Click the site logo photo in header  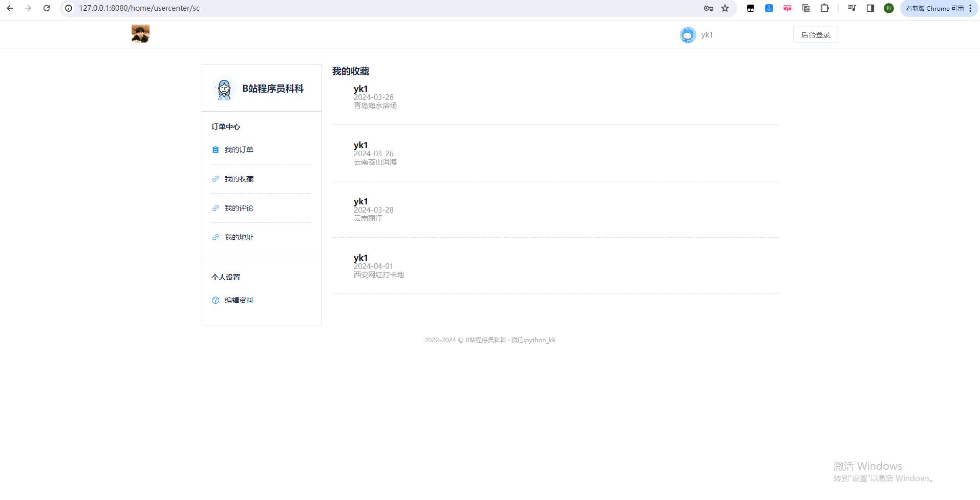point(140,34)
